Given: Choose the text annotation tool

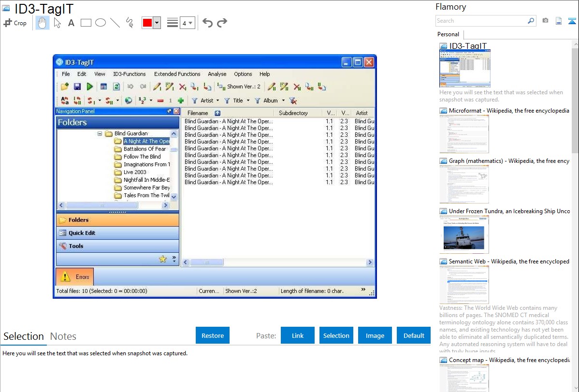Looking at the screenshot, I should (71, 23).
